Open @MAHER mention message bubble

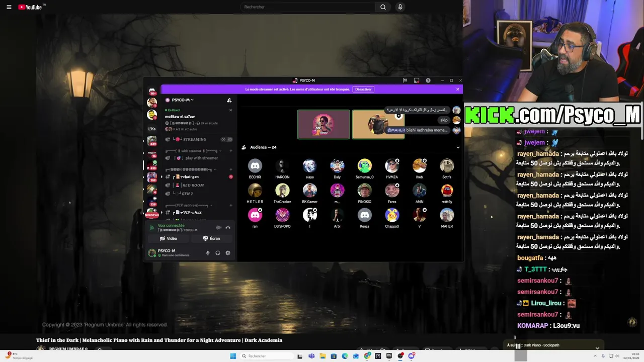[417, 130]
